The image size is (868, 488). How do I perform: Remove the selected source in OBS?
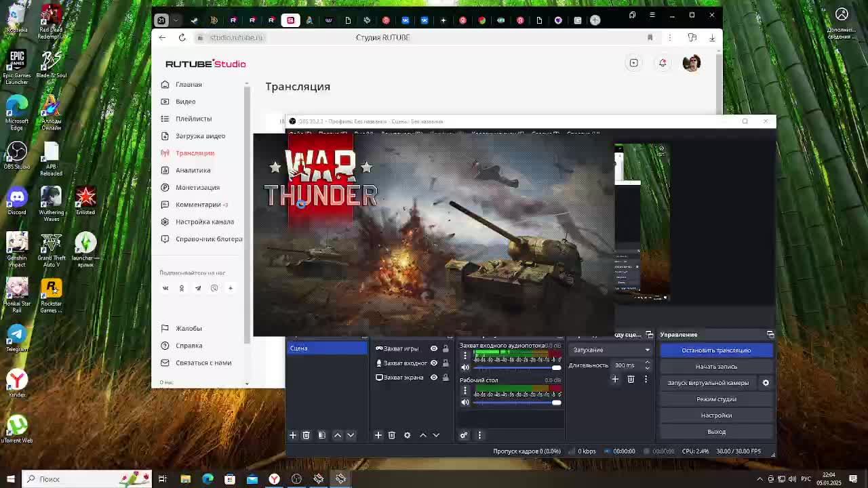pyautogui.click(x=391, y=435)
